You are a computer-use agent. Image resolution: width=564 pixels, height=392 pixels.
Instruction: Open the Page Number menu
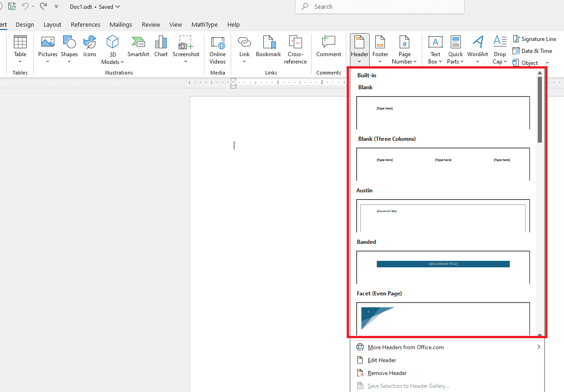(405, 50)
